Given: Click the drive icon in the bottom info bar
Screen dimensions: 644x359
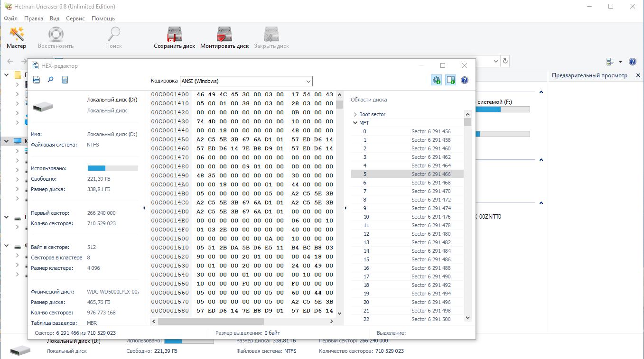Looking at the screenshot, I should 20,350.
